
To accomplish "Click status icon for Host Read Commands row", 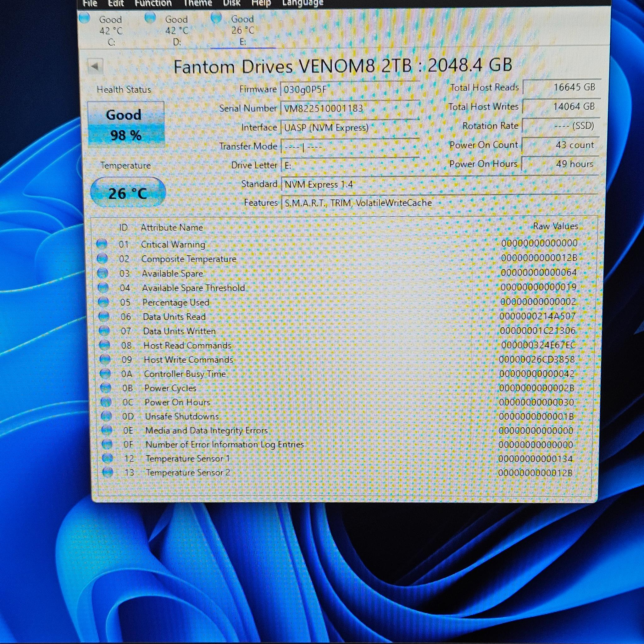I will click(105, 345).
